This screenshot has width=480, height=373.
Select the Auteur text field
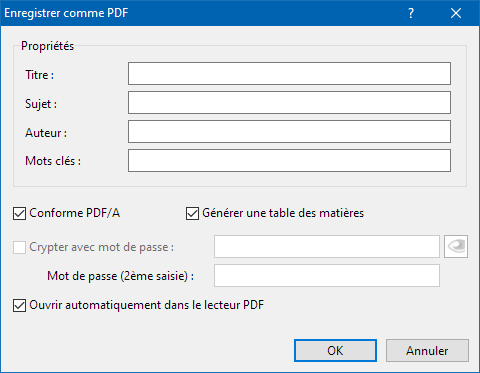click(x=289, y=131)
